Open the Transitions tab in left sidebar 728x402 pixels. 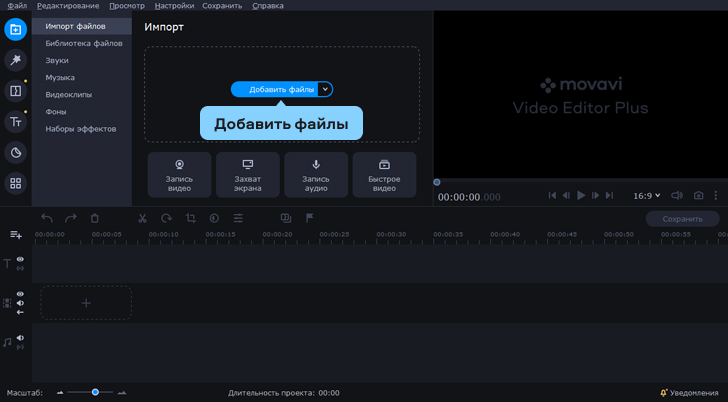pyautogui.click(x=16, y=91)
